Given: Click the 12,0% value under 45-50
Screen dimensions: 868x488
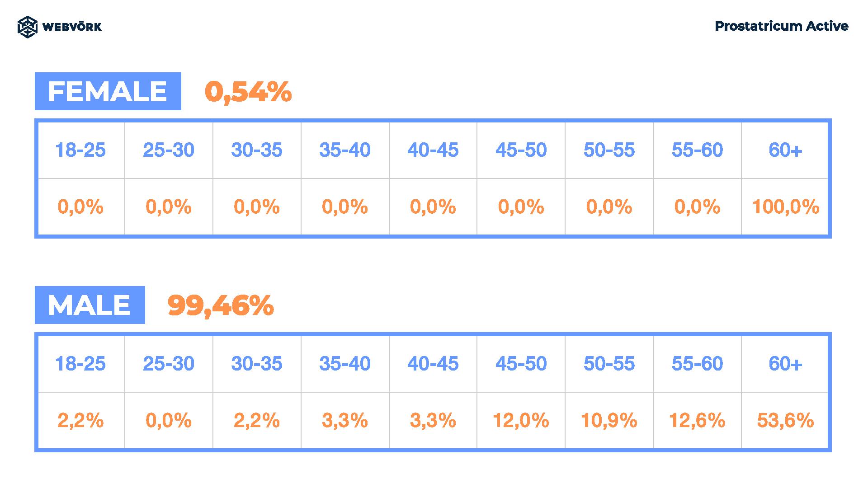Looking at the screenshot, I should [x=521, y=421].
